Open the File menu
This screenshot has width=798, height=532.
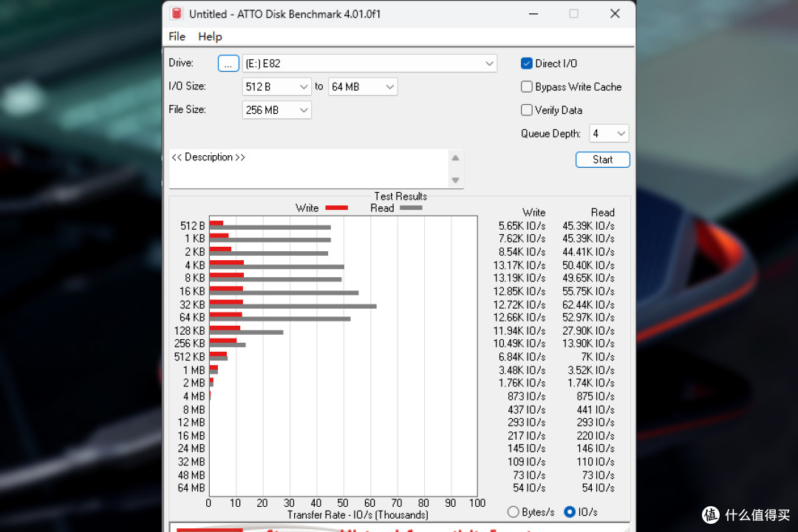(x=177, y=37)
